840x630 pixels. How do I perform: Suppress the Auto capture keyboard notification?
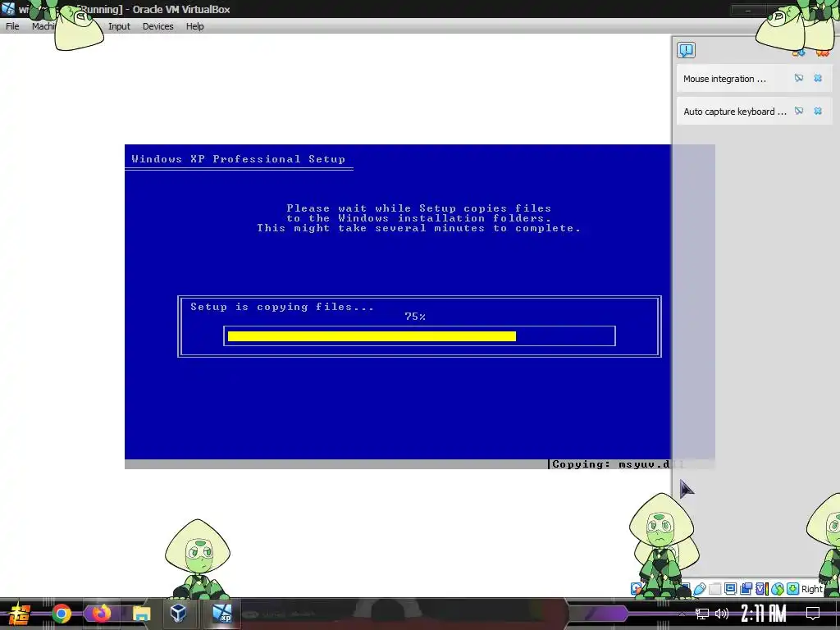click(x=799, y=111)
